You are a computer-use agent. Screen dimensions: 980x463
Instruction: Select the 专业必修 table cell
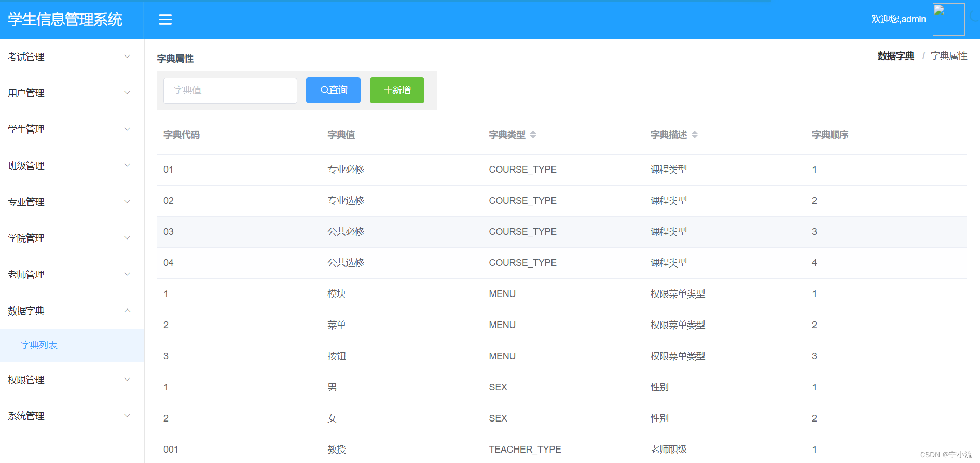pos(346,170)
